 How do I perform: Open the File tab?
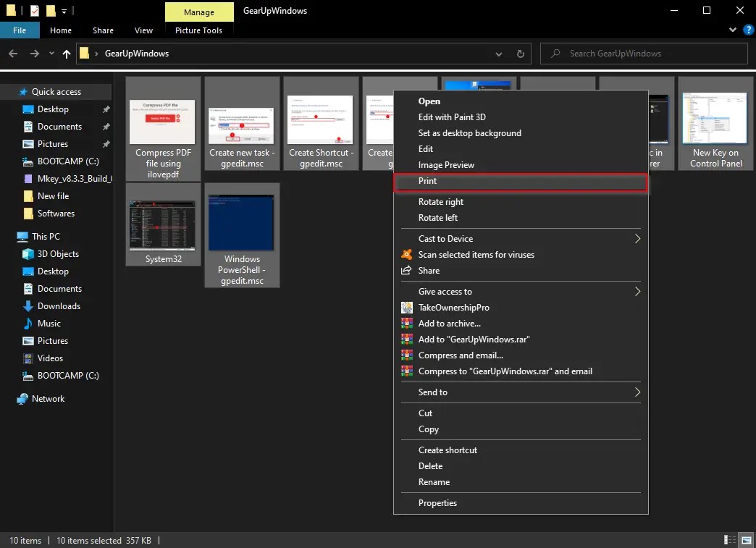(20, 30)
